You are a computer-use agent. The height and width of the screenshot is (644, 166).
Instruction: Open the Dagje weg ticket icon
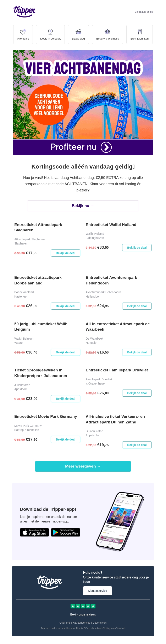point(78,32)
